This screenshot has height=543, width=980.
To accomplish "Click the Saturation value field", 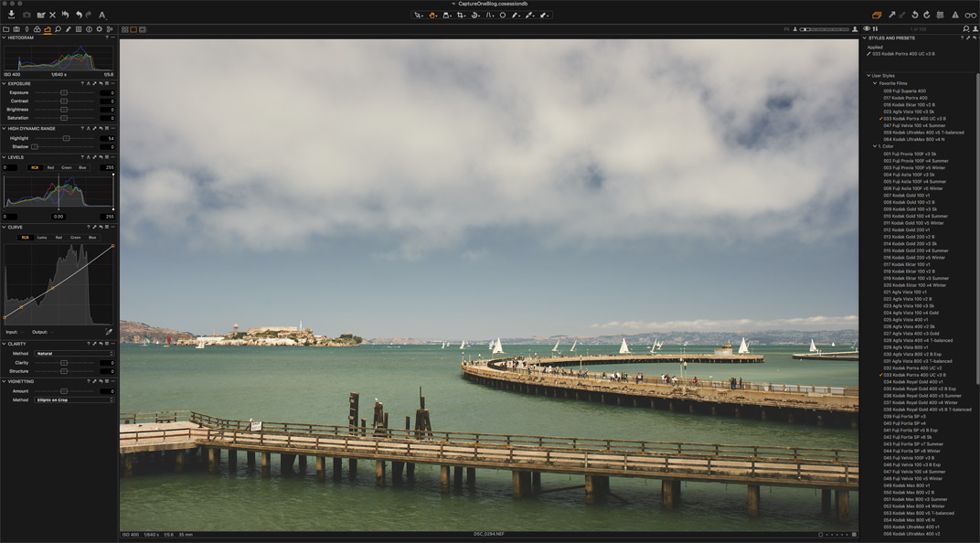I will [x=108, y=118].
